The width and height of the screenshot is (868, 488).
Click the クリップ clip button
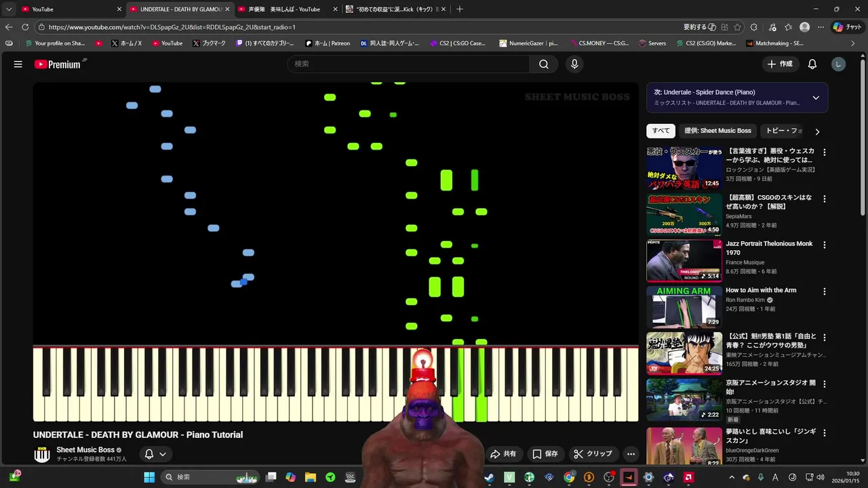pyautogui.click(x=593, y=454)
